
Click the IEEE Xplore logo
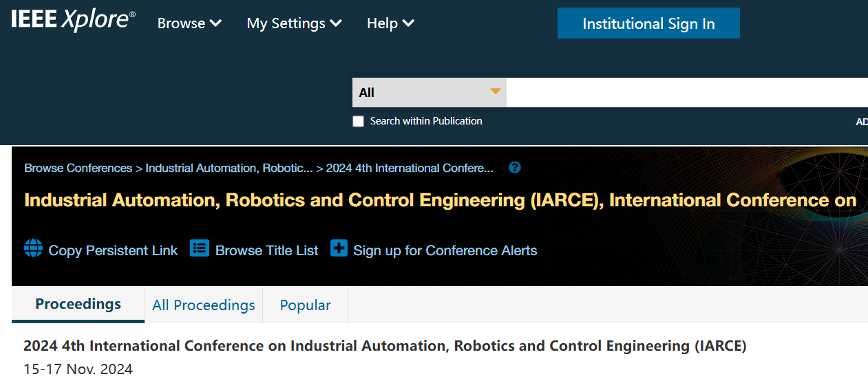click(73, 21)
